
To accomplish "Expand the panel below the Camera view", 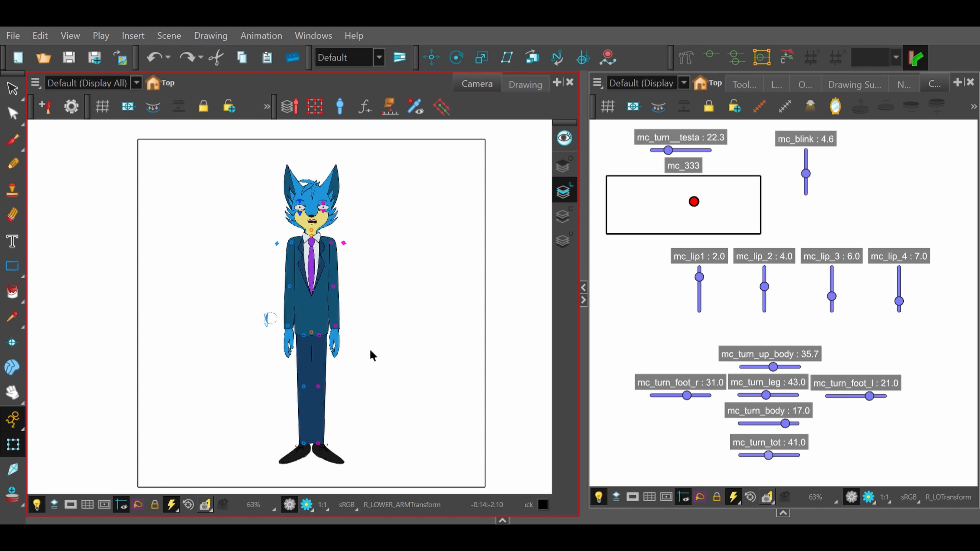I will click(502, 520).
